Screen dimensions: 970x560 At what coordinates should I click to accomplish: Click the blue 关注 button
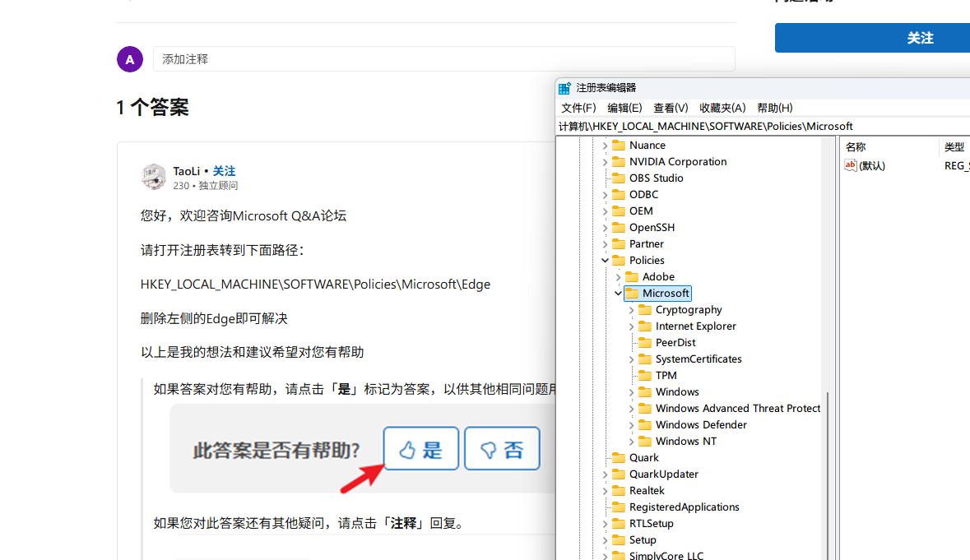(x=872, y=38)
